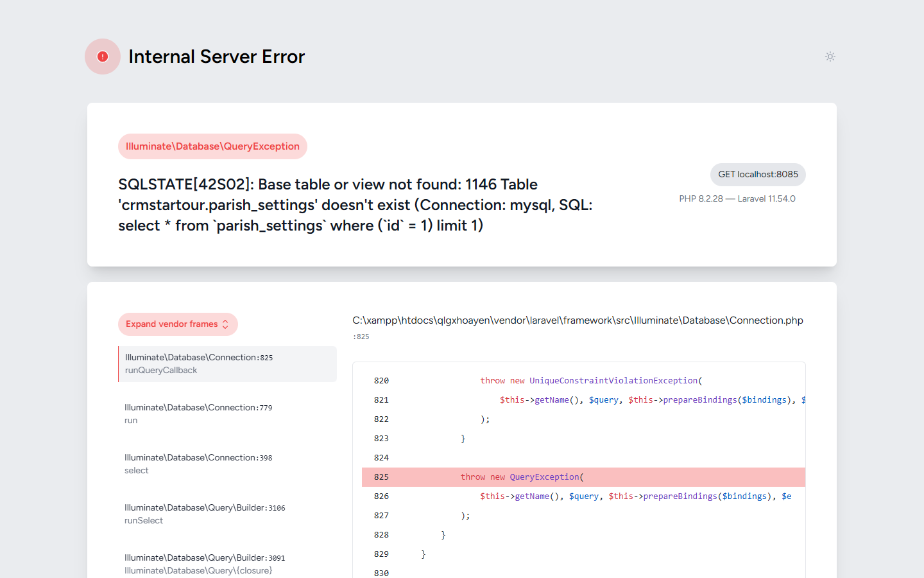Click the red error alert icon
924x578 pixels.
tap(103, 57)
